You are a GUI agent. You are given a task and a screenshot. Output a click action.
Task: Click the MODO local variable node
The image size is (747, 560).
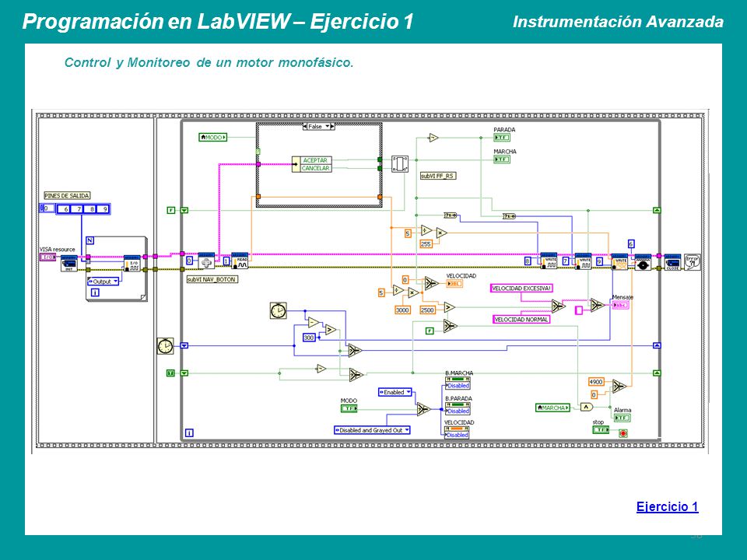pyautogui.click(x=213, y=137)
